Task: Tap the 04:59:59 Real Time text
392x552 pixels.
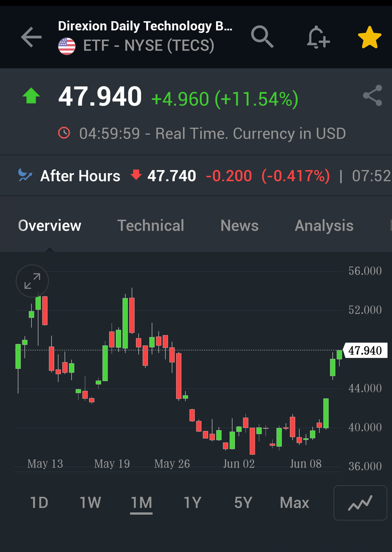Action: pos(212,133)
